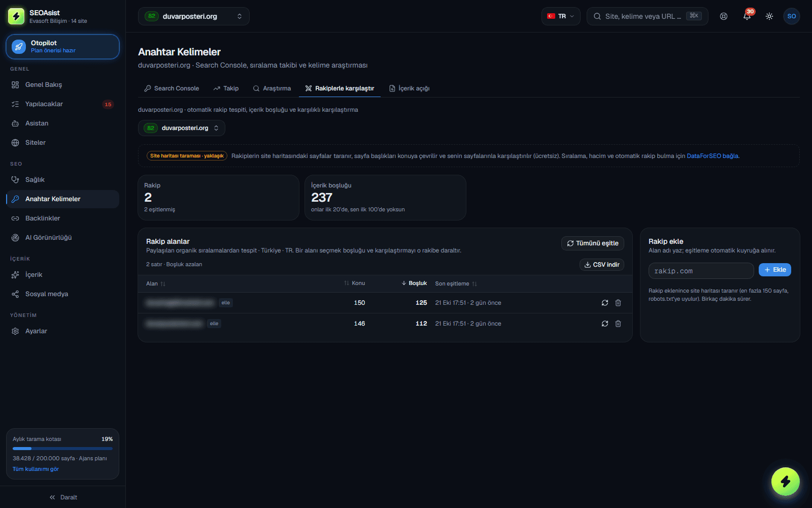
Task: Open Tüm kullanımı gör link
Action: pyautogui.click(x=36, y=469)
